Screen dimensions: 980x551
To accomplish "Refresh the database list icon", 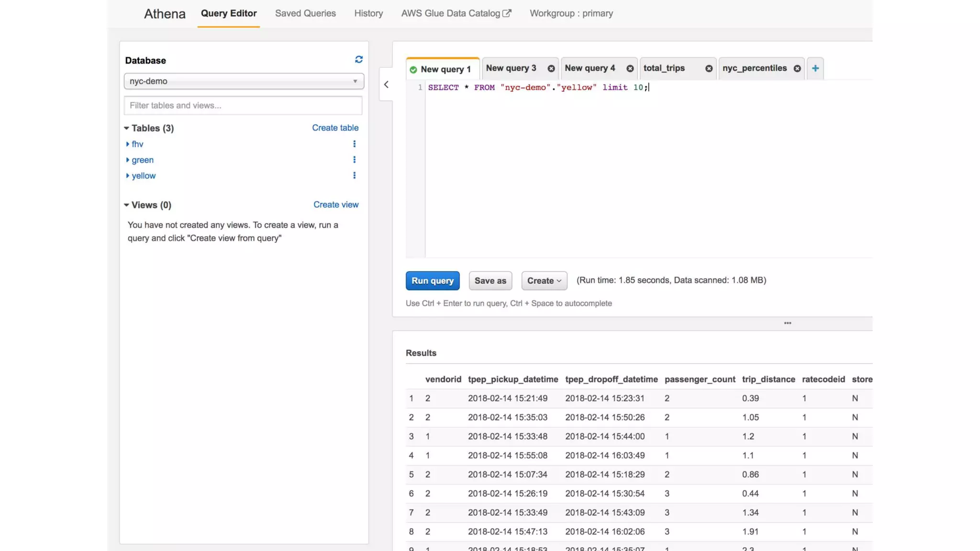I will click(358, 59).
